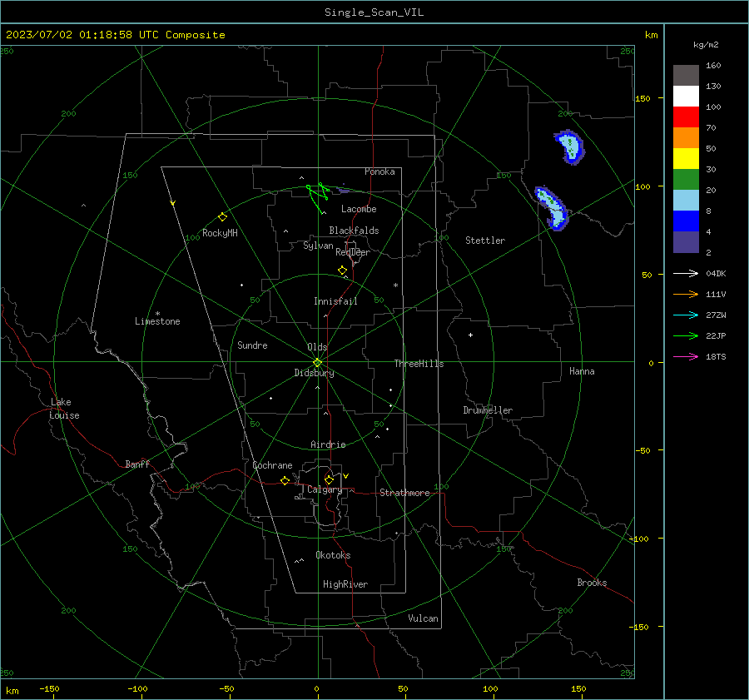The image size is (749, 700).
Task: Click the 18TS legend label
Action: point(716,356)
